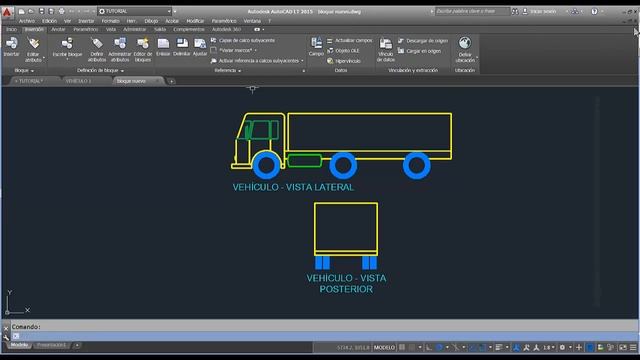This screenshot has height=360, width=640.
Task: Open the Editor de bloques tool
Action: pos(143,49)
